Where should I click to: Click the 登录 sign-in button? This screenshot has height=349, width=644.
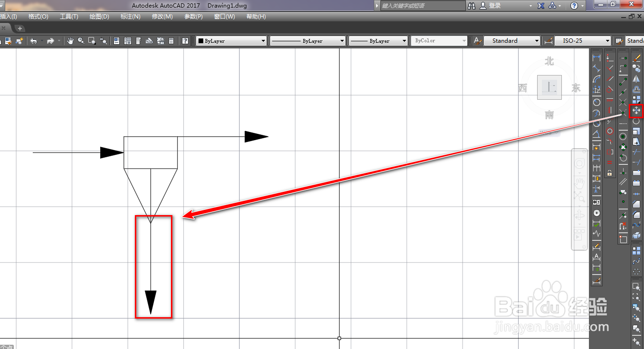[491, 6]
